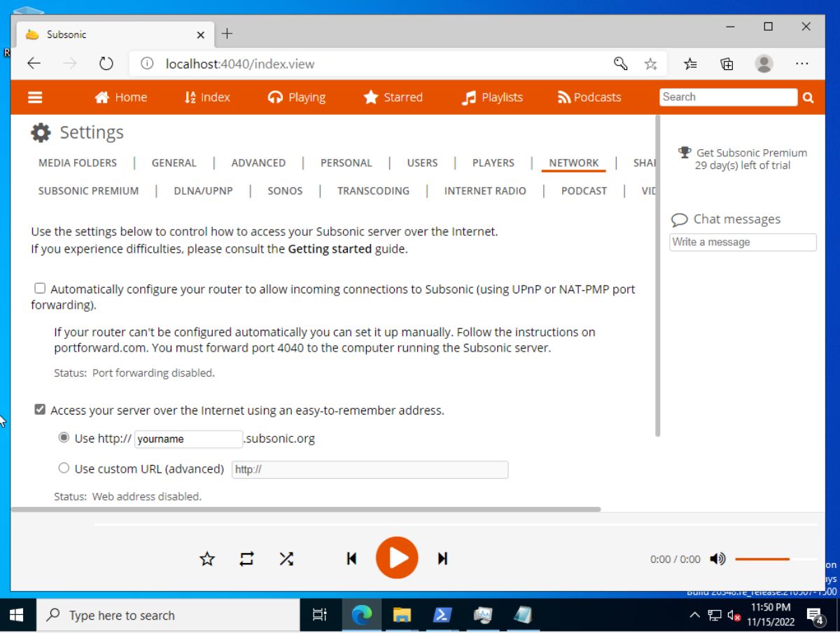Select the shuffle playback icon

click(286, 558)
